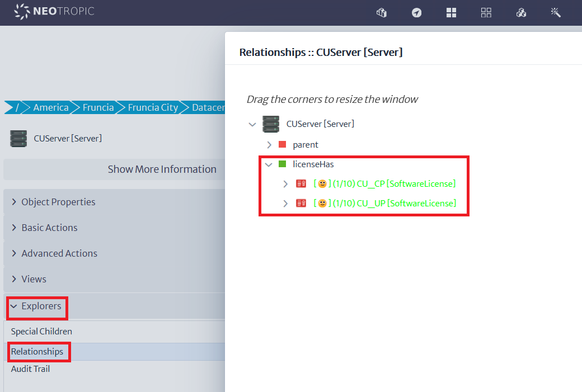Go to Fruncia City breadcrumb
582x392 pixels.
(x=152, y=107)
